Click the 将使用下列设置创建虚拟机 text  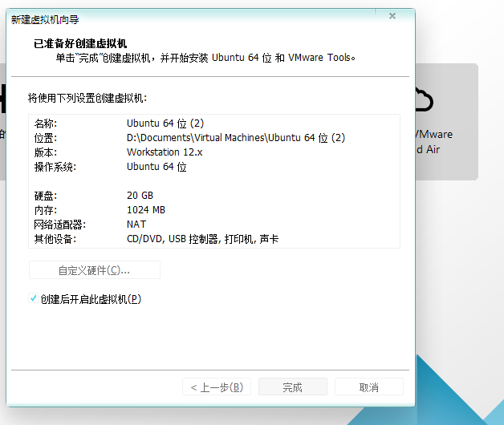(87, 98)
